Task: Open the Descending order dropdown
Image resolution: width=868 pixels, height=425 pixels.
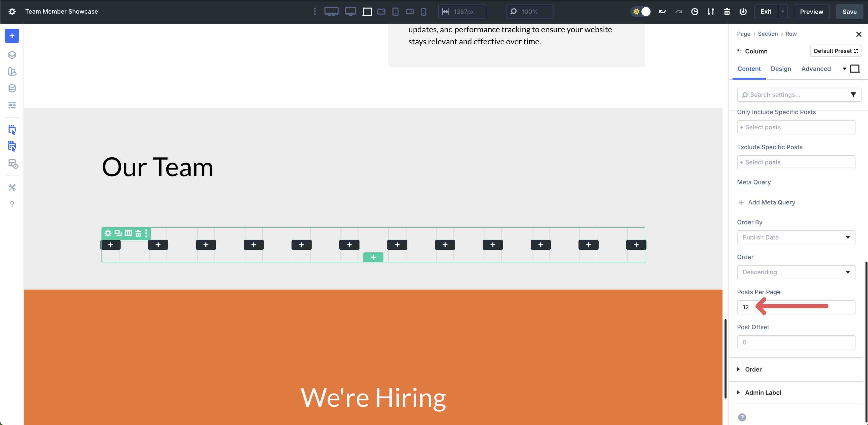Action: [796, 272]
